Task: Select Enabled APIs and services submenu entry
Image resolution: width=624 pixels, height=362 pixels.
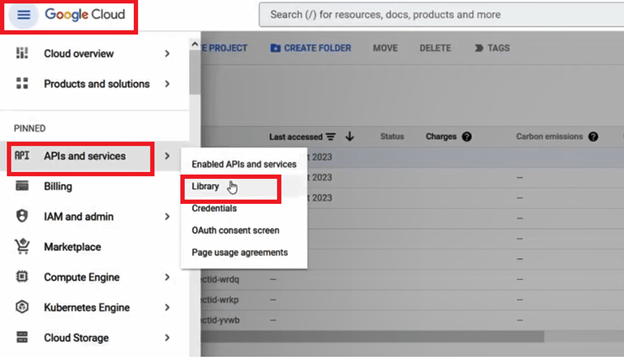Action: pos(244,164)
